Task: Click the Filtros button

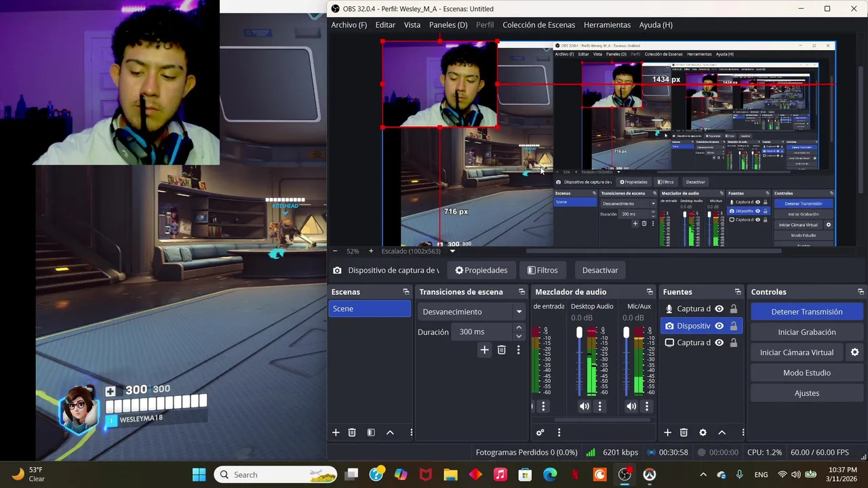Action: pos(542,270)
